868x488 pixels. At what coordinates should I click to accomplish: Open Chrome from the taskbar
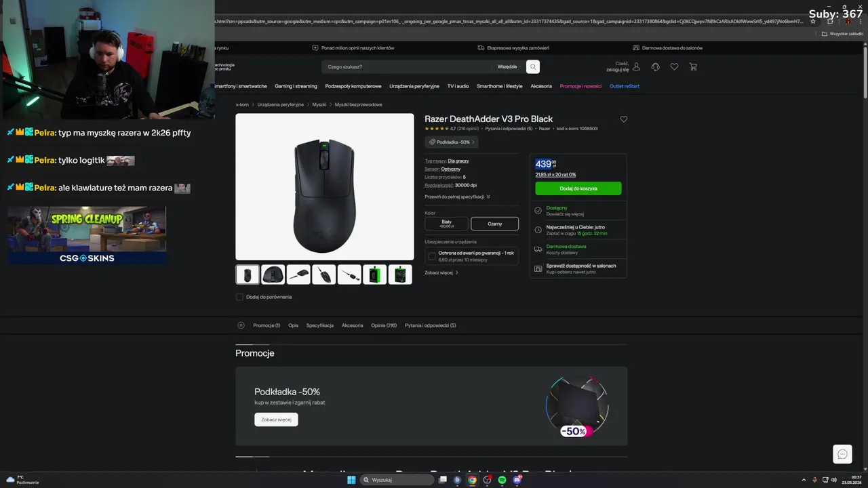pos(472,480)
